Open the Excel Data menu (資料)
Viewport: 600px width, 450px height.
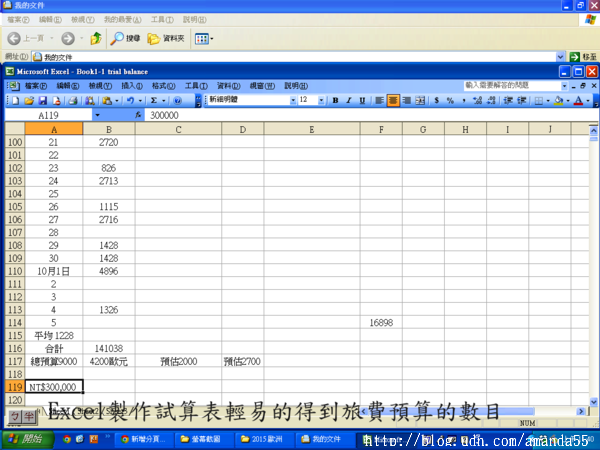click(x=228, y=86)
